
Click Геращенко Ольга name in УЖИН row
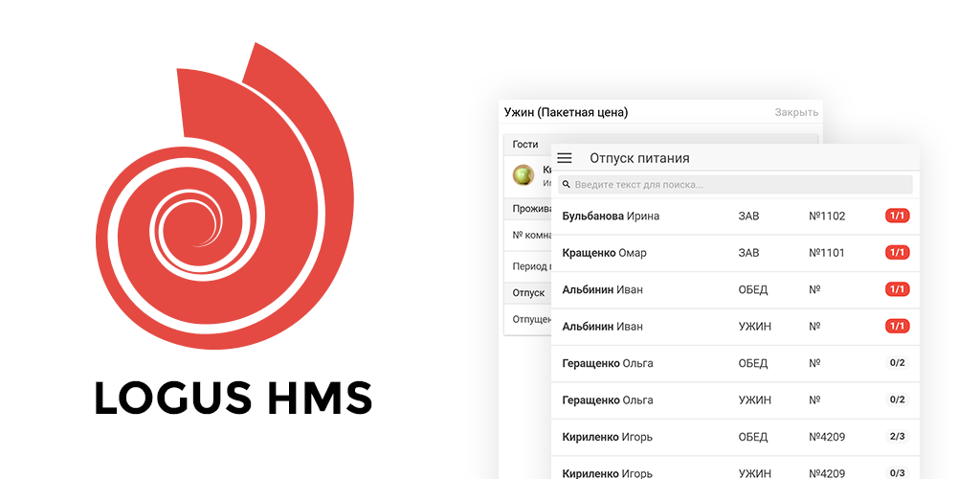coord(608,400)
